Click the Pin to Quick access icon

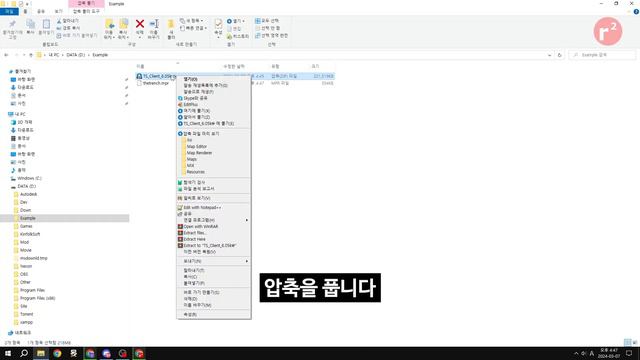tap(12, 24)
